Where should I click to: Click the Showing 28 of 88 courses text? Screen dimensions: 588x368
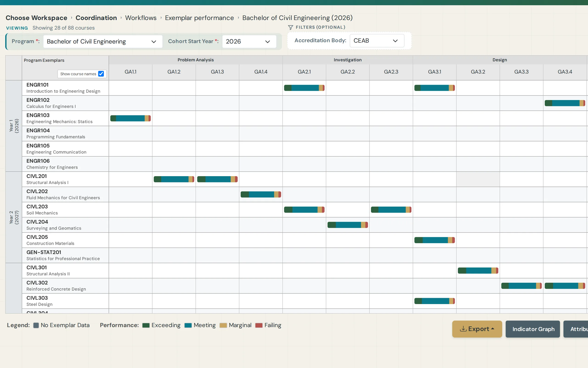pos(64,28)
